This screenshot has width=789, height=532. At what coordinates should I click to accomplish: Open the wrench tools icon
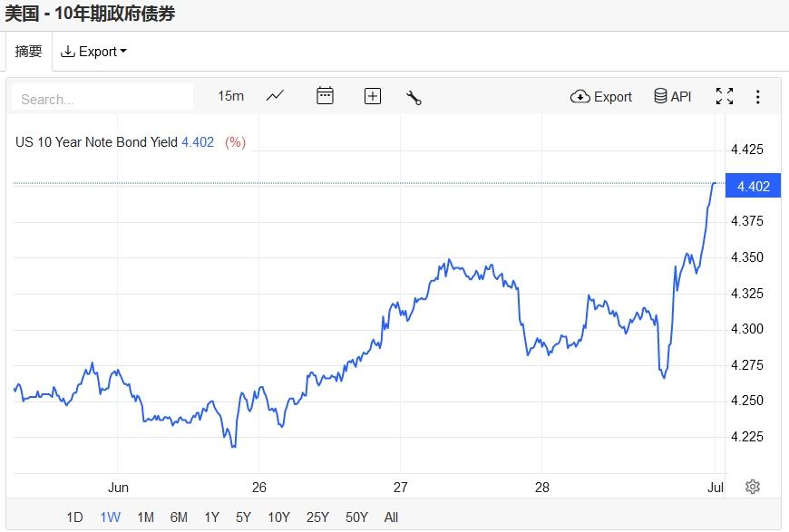pos(414,97)
